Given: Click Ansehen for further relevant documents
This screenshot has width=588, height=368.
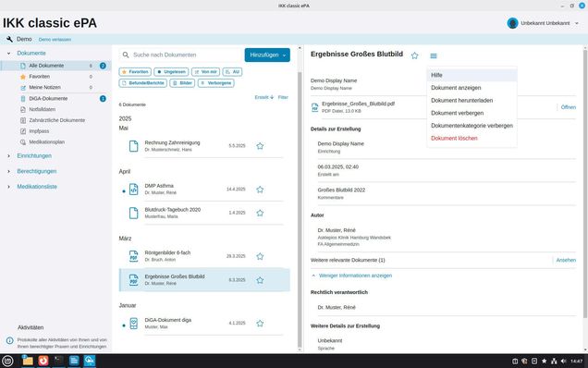Looking at the screenshot, I should coord(566,260).
